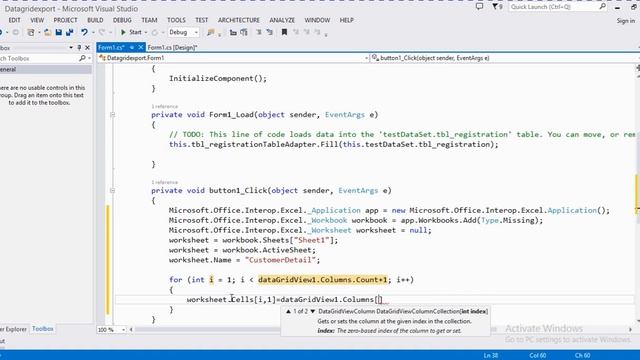Screen dimensions: 640x360
Task: Go to next bookmark icon
Action: click(307, 32)
